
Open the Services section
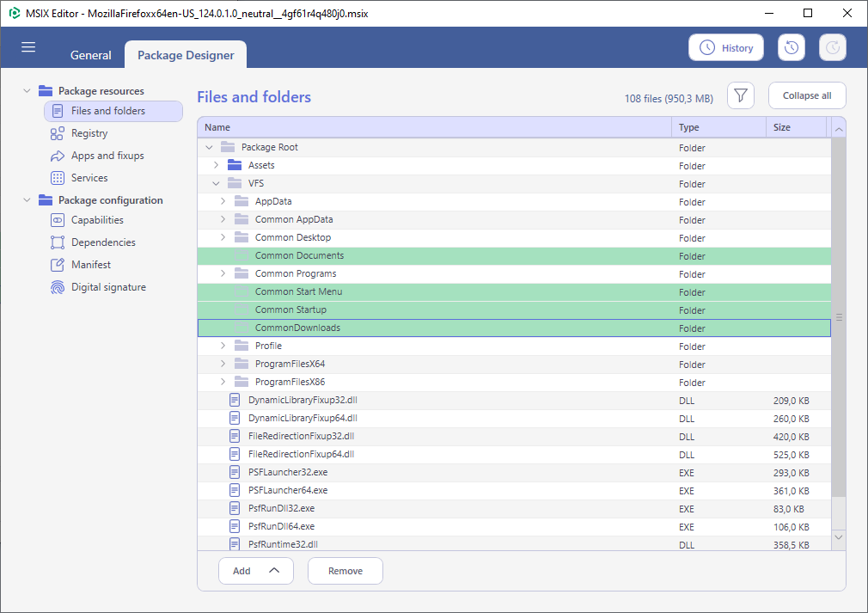tap(89, 178)
